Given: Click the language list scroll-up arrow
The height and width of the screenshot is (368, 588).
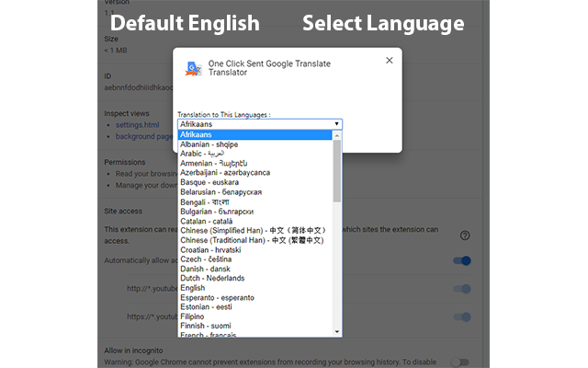Looking at the screenshot, I should [x=337, y=134].
